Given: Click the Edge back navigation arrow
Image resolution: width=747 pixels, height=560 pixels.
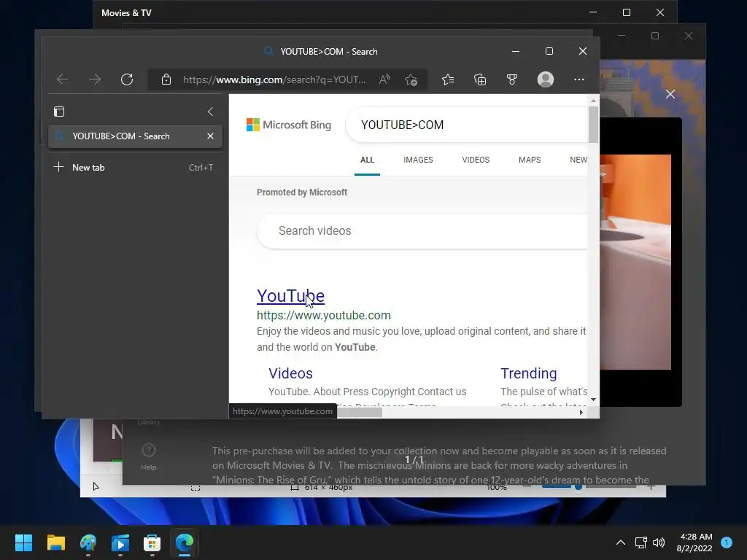Looking at the screenshot, I should [x=63, y=79].
